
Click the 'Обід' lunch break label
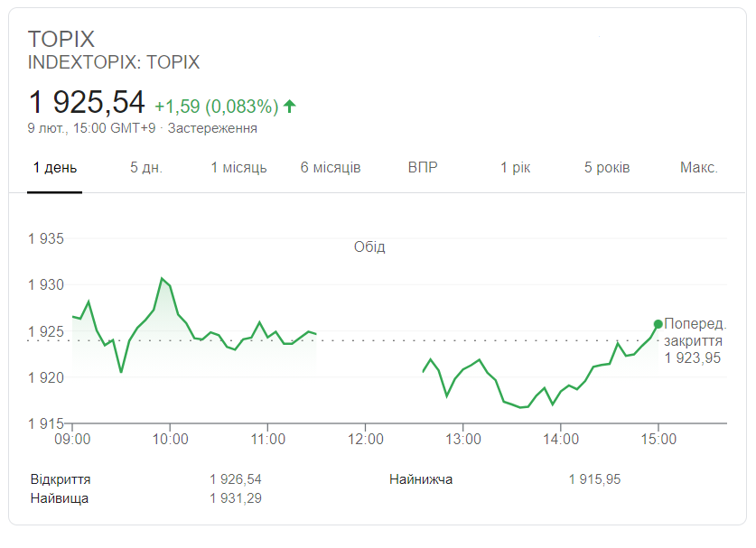click(369, 246)
